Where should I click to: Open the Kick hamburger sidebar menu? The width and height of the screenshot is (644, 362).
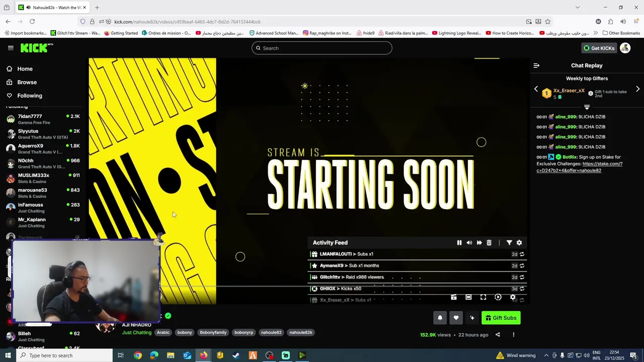pyautogui.click(x=11, y=48)
